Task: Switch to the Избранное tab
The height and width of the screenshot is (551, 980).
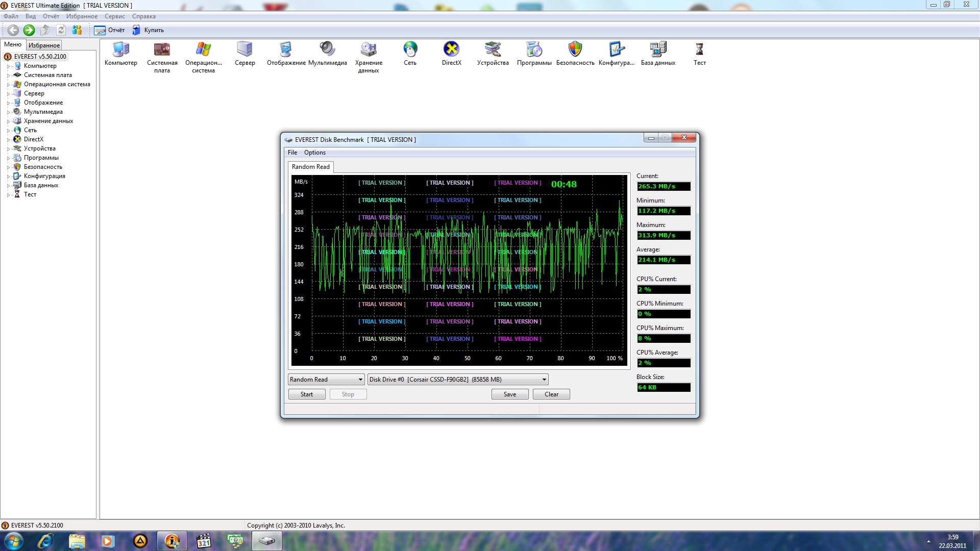Action: (x=44, y=45)
